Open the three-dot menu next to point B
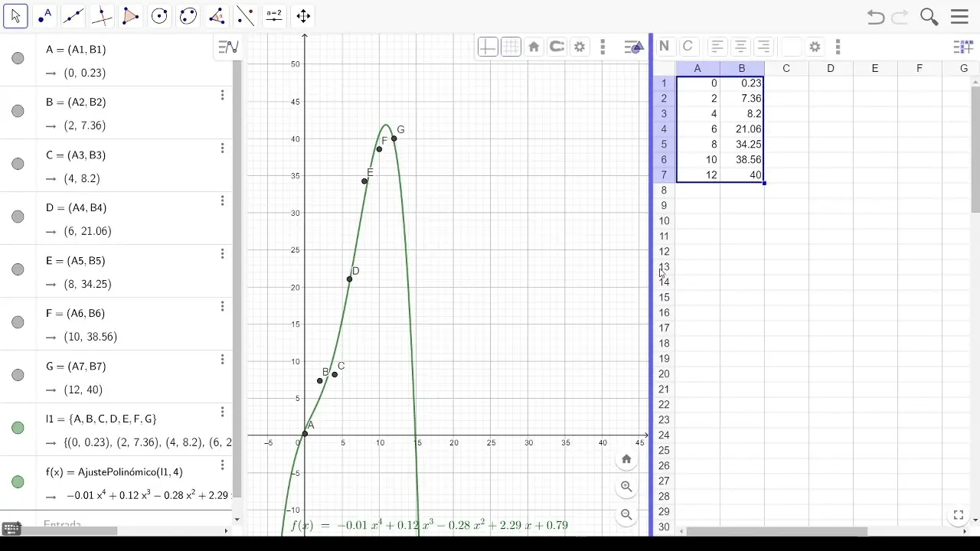980x551 pixels. pos(222,95)
